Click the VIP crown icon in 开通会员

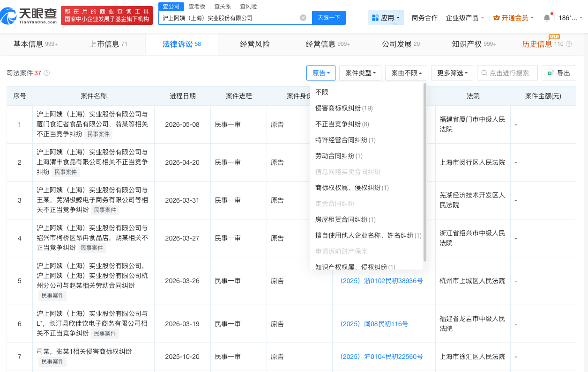point(497,18)
